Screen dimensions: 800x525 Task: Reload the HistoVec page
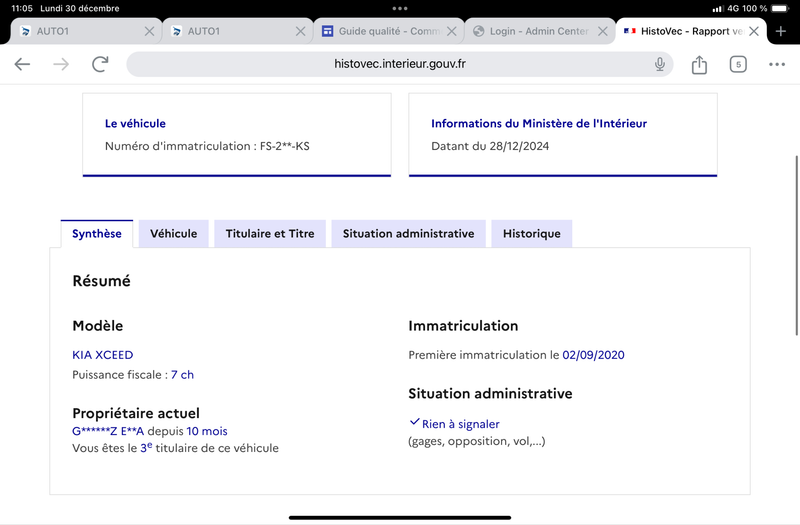point(100,64)
